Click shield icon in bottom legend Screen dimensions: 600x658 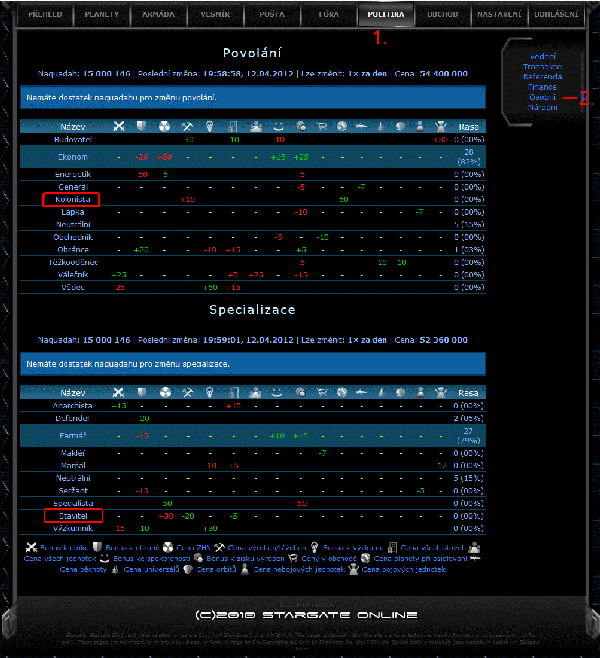coord(97,547)
